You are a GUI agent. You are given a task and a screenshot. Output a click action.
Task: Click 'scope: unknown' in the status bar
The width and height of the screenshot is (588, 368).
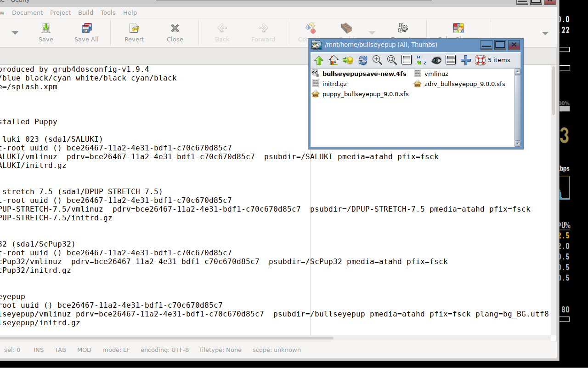(x=277, y=350)
